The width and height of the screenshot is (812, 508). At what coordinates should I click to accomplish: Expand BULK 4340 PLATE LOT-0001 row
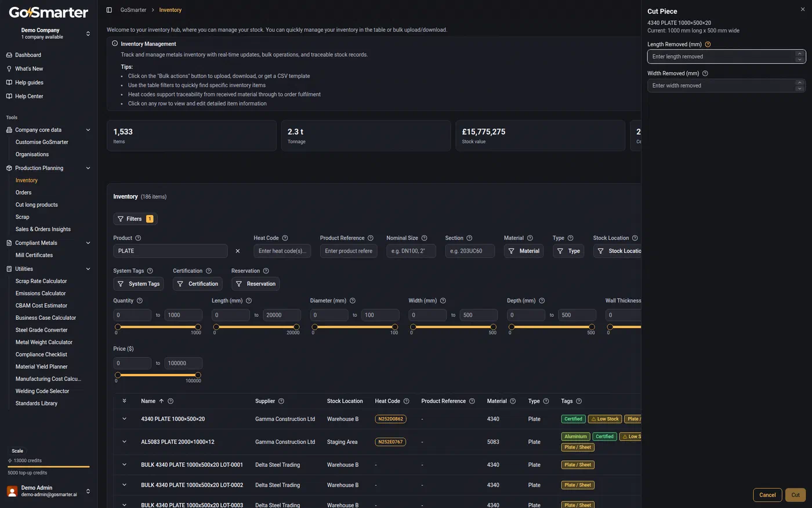pos(124,464)
